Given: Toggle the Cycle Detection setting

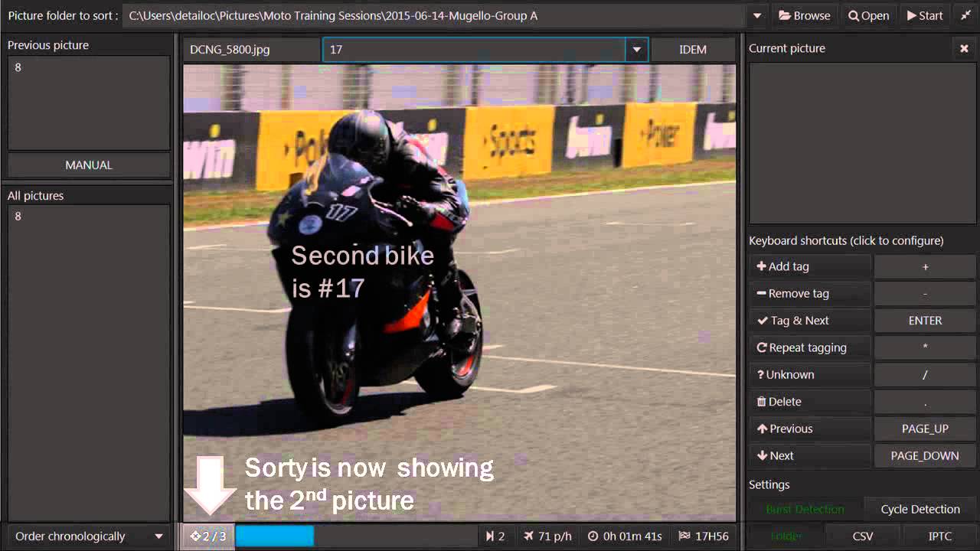Looking at the screenshot, I should 920,510.
